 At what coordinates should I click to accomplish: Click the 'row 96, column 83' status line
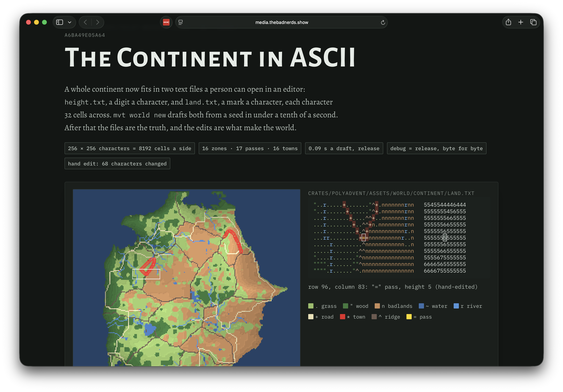coord(393,287)
